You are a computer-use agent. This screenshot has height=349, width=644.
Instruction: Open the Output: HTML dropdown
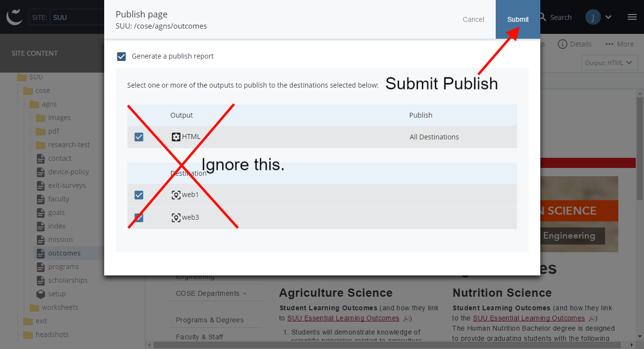609,62
